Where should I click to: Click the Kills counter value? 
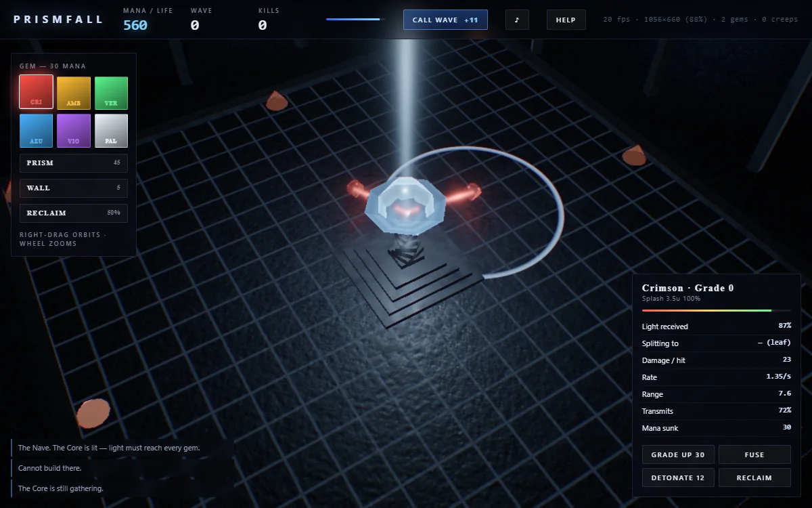[263, 25]
